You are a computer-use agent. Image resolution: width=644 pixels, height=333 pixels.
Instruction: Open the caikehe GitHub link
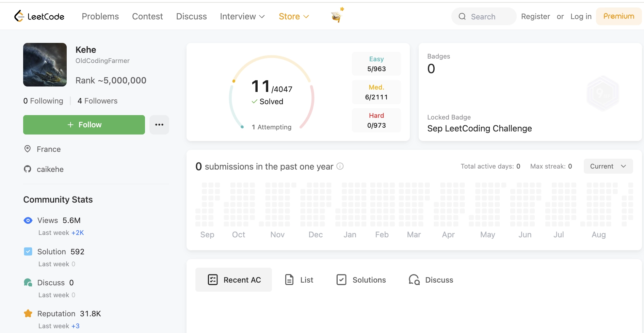click(50, 169)
